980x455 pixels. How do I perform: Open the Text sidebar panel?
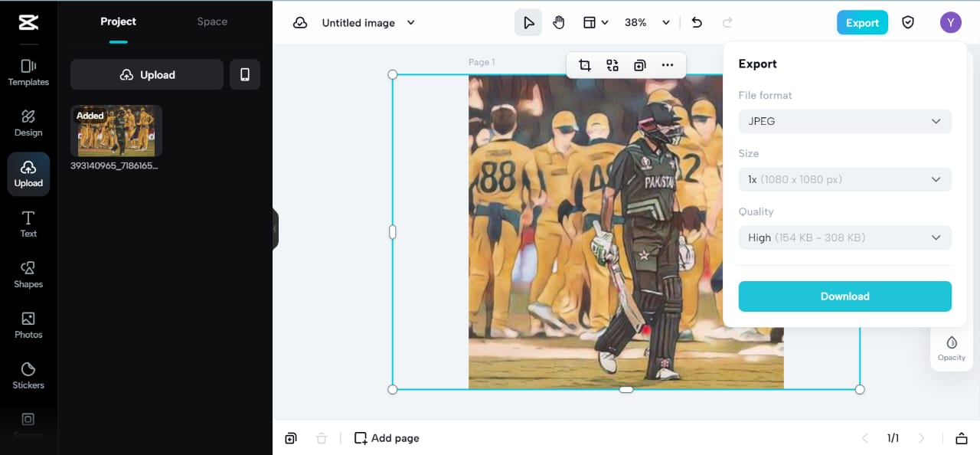pyautogui.click(x=28, y=224)
